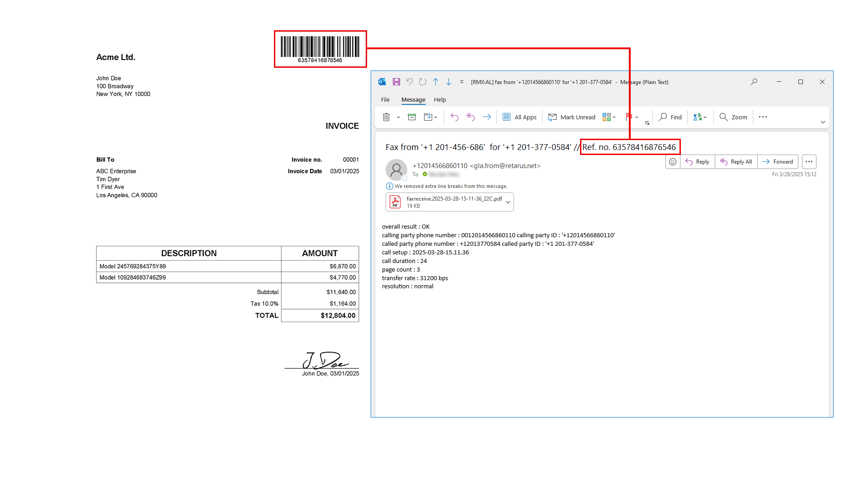Archive the message
This screenshot has width=868, height=488.
click(412, 117)
